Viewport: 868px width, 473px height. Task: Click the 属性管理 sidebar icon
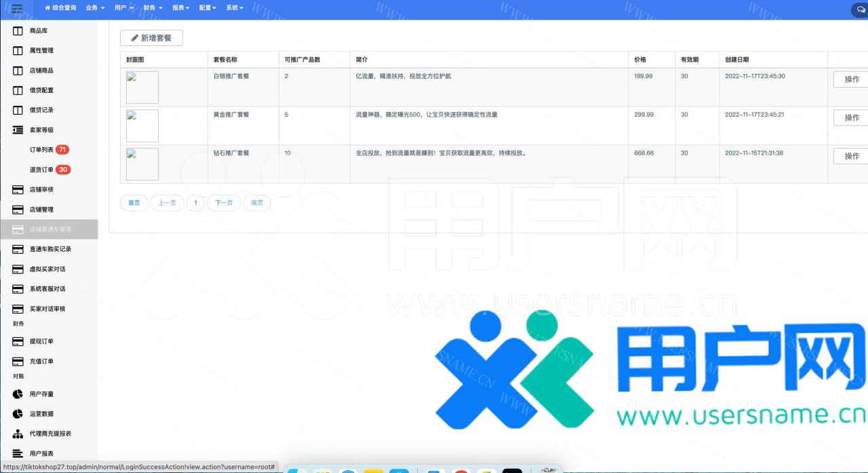[18, 51]
